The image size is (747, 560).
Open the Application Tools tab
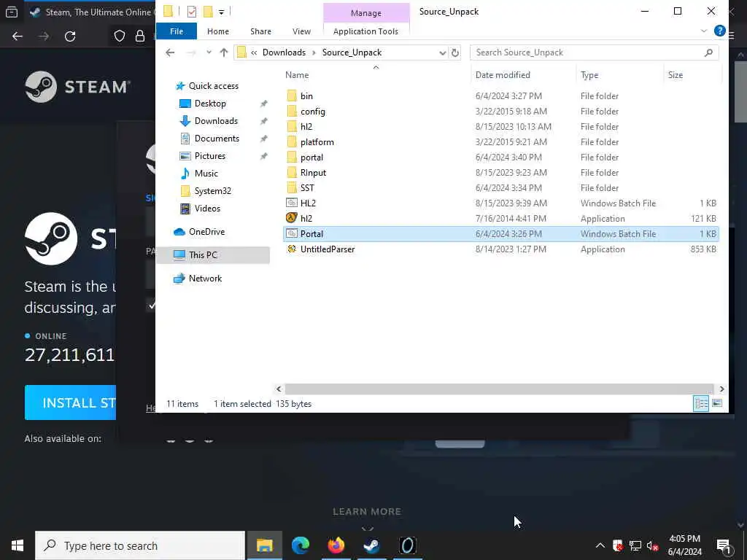[x=366, y=31]
